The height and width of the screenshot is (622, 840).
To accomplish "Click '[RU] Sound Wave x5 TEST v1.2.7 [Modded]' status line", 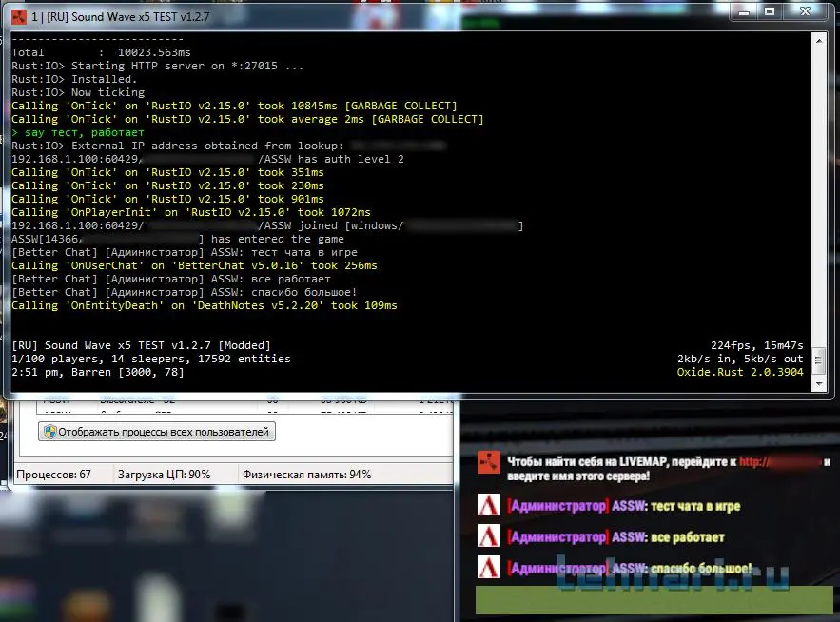I will pos(141,345).
